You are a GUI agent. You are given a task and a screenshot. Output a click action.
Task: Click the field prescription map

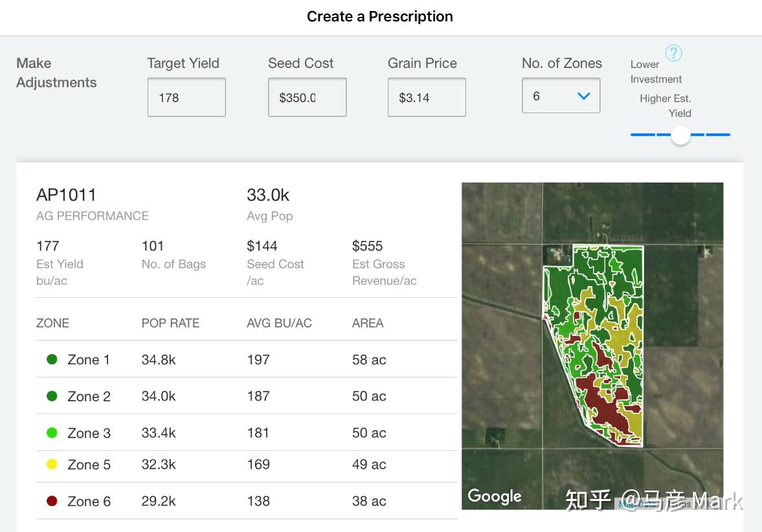[592, 346]
